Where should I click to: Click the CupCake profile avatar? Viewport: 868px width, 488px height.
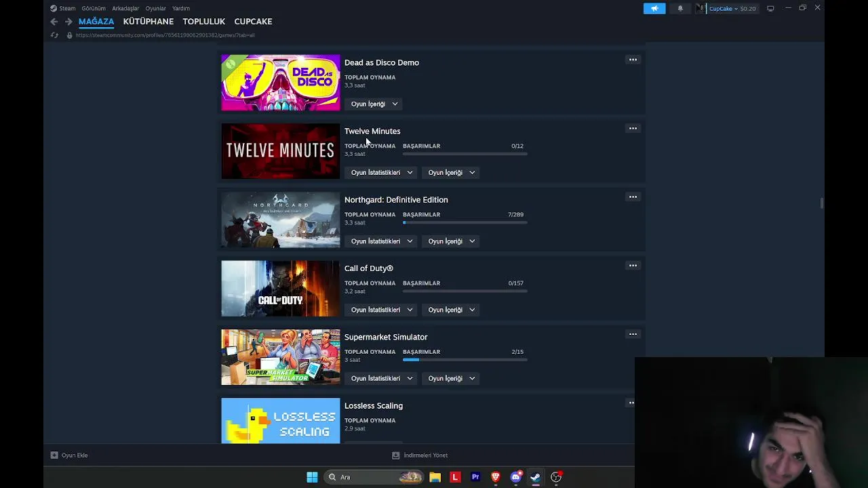coord(701,8)
